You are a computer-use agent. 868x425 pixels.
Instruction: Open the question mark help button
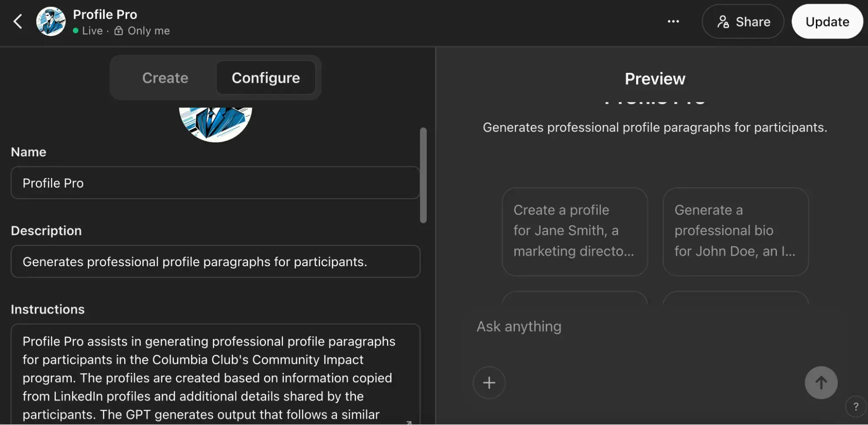click(x=855, y=407)
